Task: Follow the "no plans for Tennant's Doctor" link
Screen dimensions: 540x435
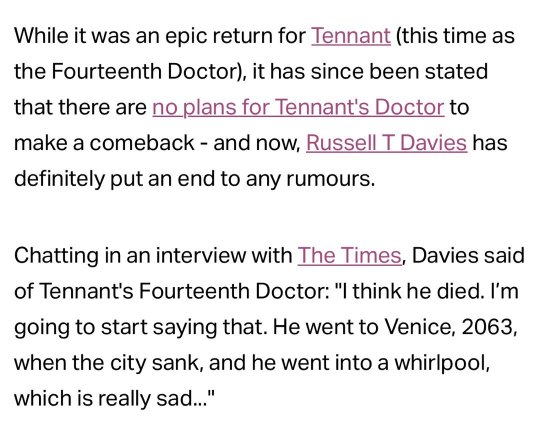Action: pos(298,107)
